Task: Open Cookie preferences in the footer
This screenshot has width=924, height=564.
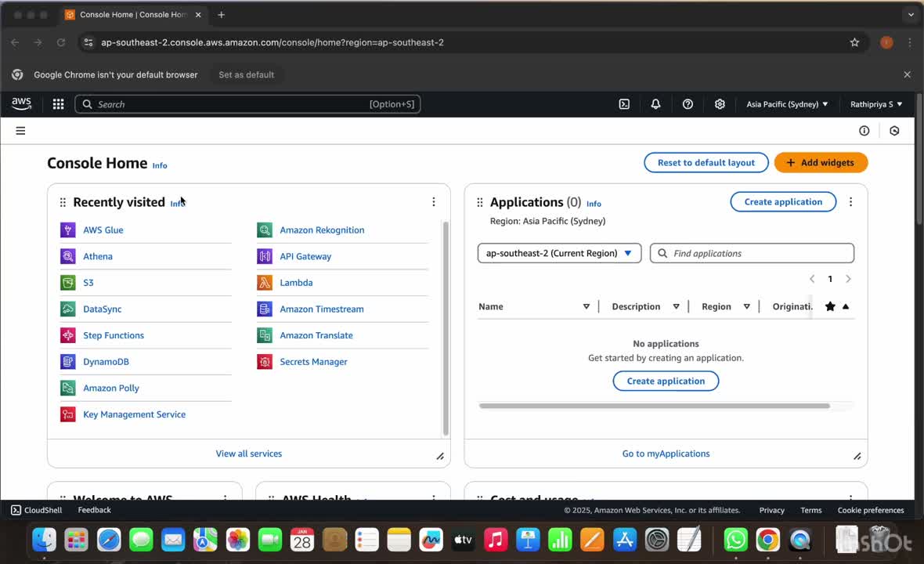Action: [x=871, y=511]
